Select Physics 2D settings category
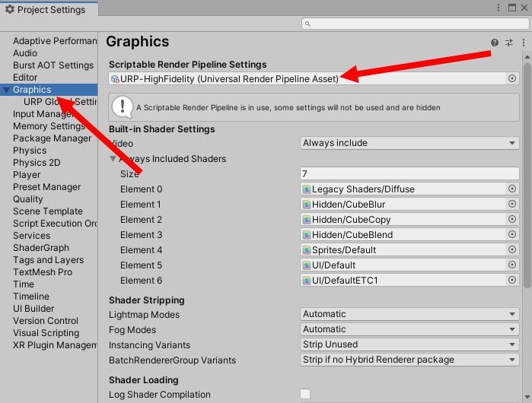The width and height of the screenshot is (532, 403). pyautogui.click(x=37, y=163)
